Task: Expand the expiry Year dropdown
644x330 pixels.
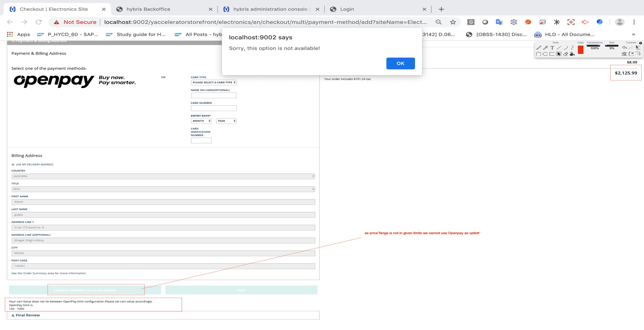Action: [226, 121]
